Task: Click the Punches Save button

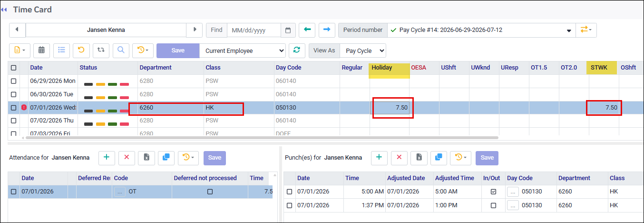Action: point(487,158)
